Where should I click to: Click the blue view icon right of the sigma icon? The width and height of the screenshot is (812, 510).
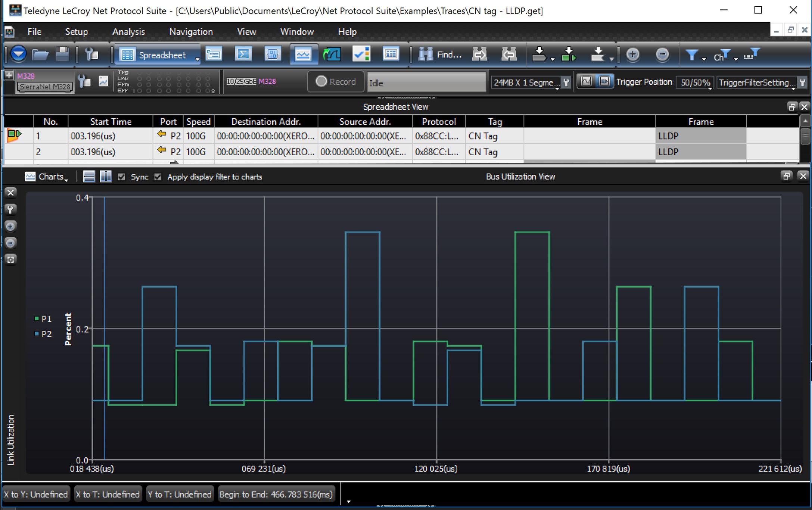(x=273, y=55)
